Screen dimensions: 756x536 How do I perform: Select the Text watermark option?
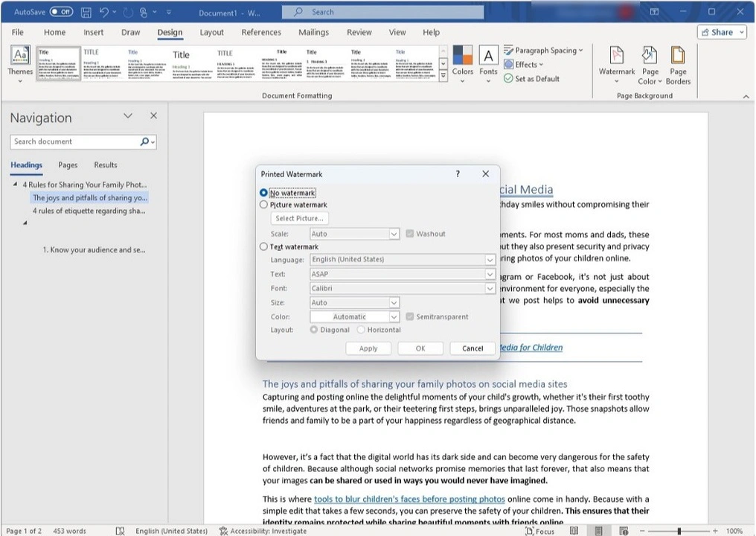[263, 246]
